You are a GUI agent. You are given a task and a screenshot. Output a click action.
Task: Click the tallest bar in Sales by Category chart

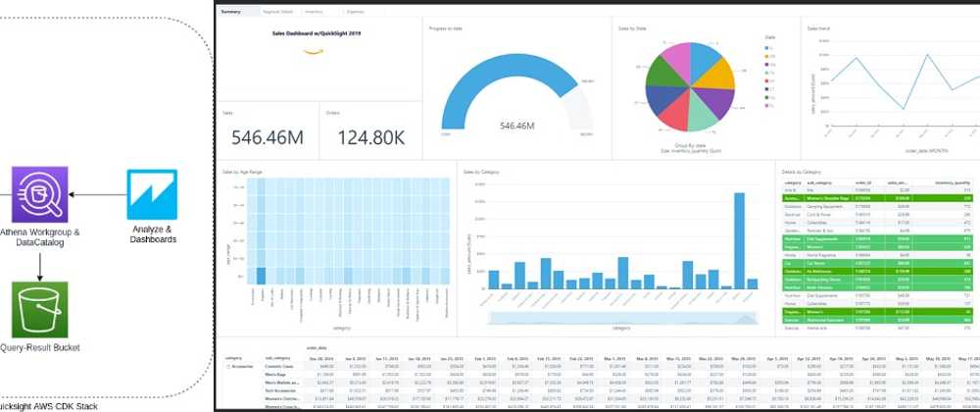pos(739,240)
